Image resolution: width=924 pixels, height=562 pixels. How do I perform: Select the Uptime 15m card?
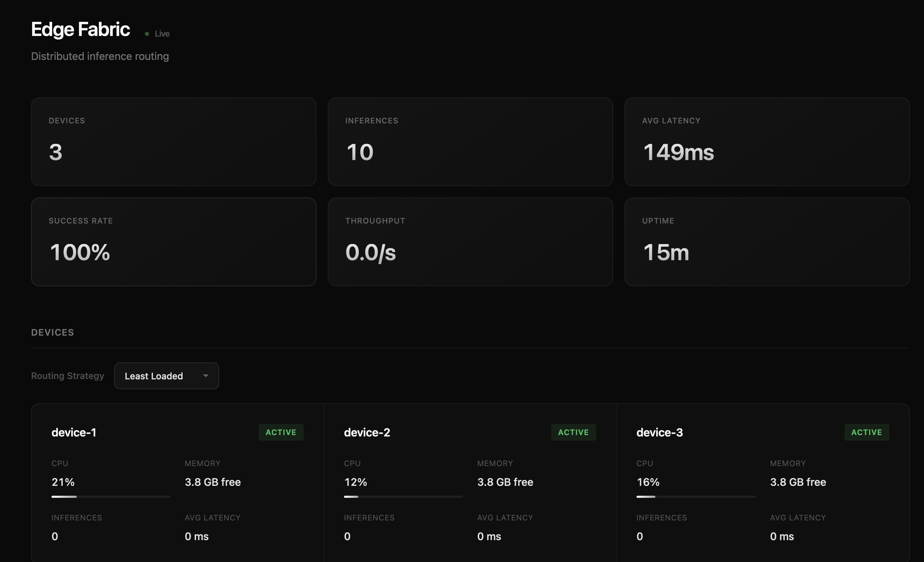pyautogui.click(x=766, y=242)
